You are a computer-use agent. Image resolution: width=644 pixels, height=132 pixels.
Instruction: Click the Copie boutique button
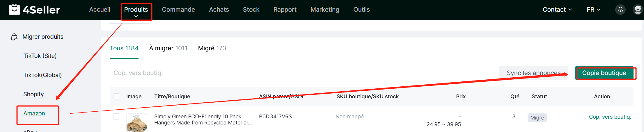(604, 73)
